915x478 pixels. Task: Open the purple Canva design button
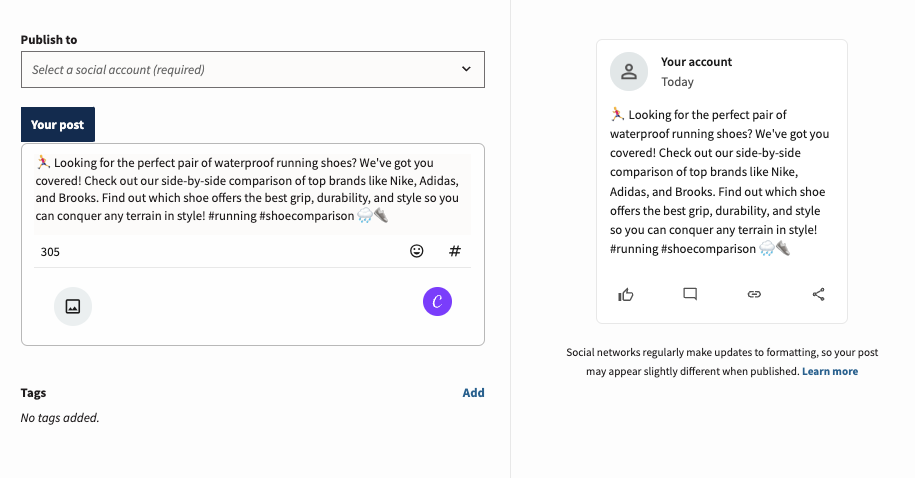[437, 302]
